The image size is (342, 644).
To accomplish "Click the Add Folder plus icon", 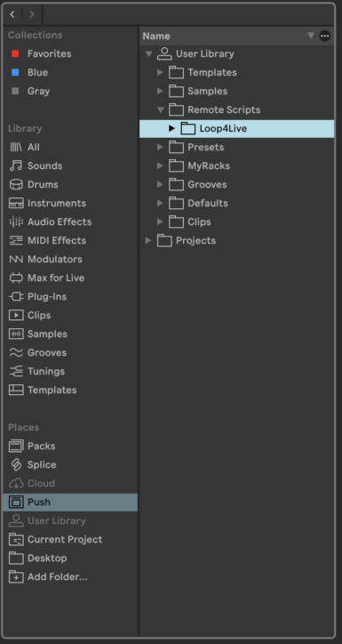I will 16,577.
